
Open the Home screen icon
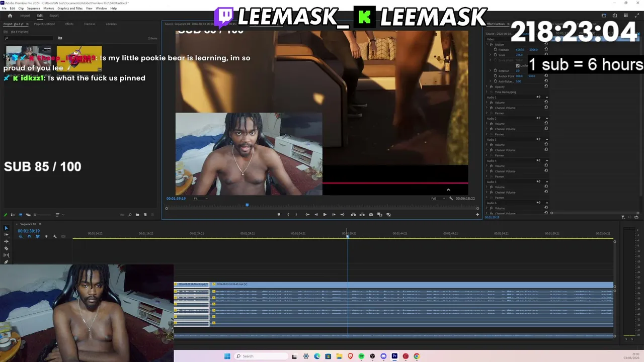10,16
